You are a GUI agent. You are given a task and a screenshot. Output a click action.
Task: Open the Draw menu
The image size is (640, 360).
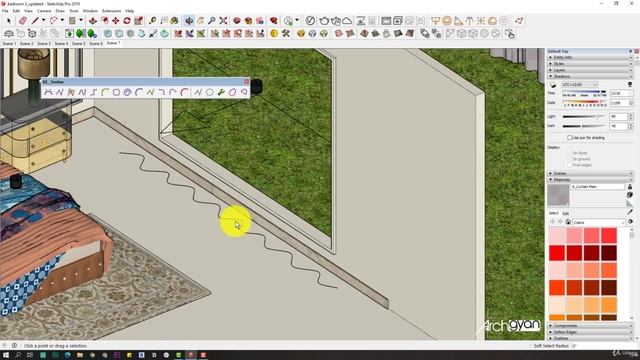[x=60, y=11]
